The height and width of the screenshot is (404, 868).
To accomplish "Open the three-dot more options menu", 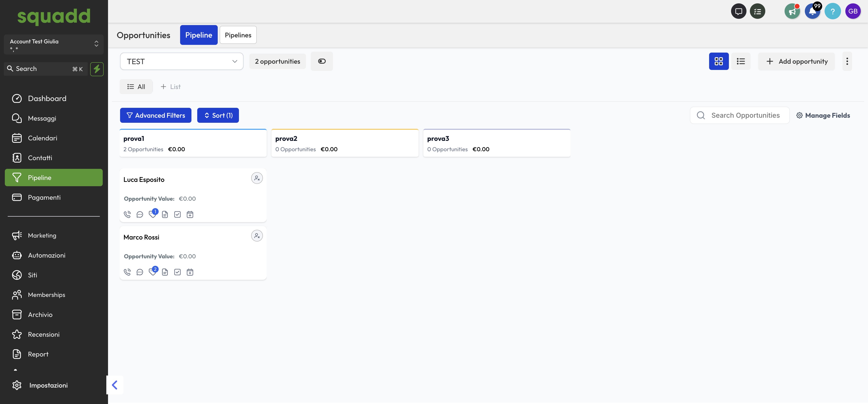I will click(x=847, y=61).
